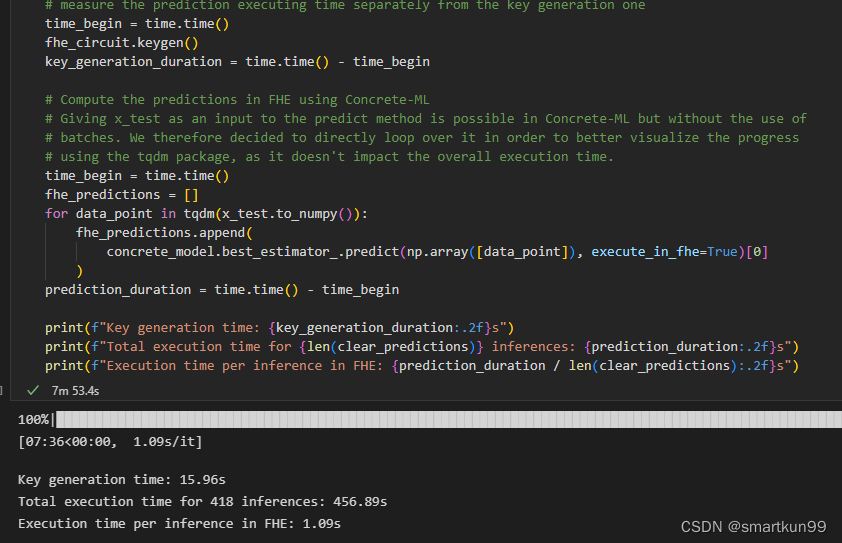The image size is (842, 543).
Task: Click the print statement for 'Execution time per inference in FHE'
Action: [x=422, y=366]
